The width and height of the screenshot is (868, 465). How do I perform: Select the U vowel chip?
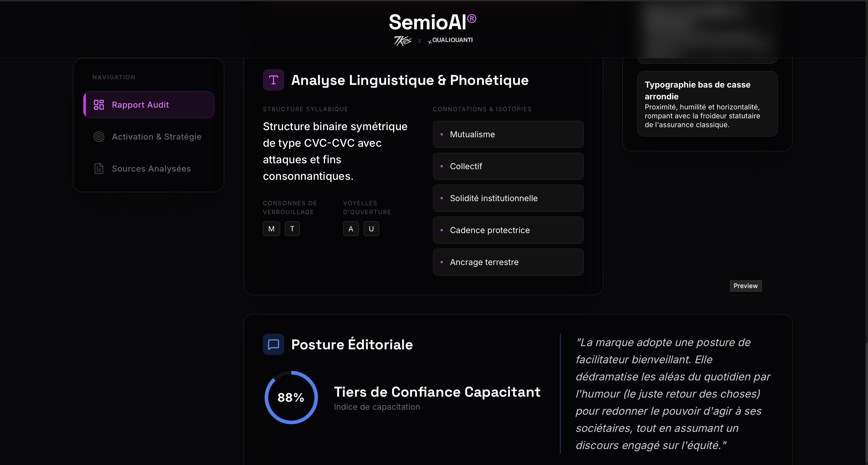click(371, 229)
